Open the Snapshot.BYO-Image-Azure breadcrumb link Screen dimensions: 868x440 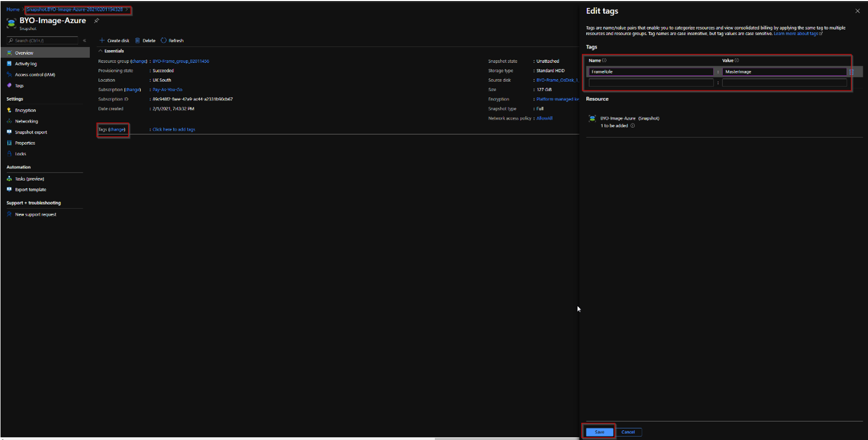[74, 10]
